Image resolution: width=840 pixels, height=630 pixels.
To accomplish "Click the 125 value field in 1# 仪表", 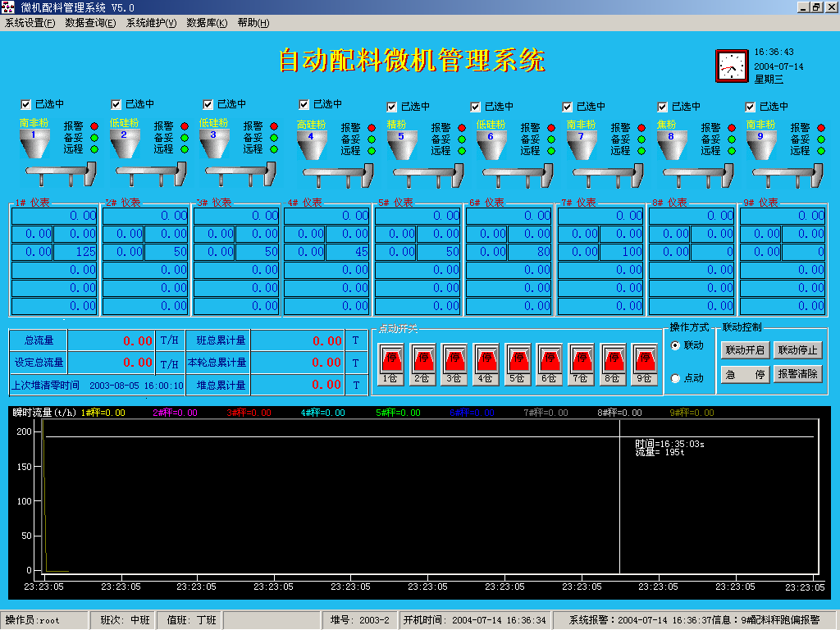I will [75, 252].
